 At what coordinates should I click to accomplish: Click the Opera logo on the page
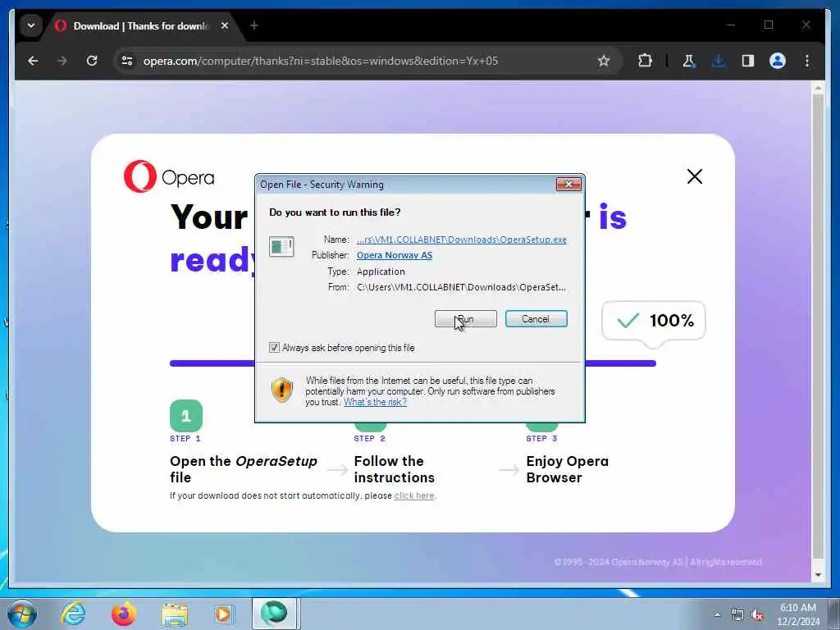click(x=169, y=176)
